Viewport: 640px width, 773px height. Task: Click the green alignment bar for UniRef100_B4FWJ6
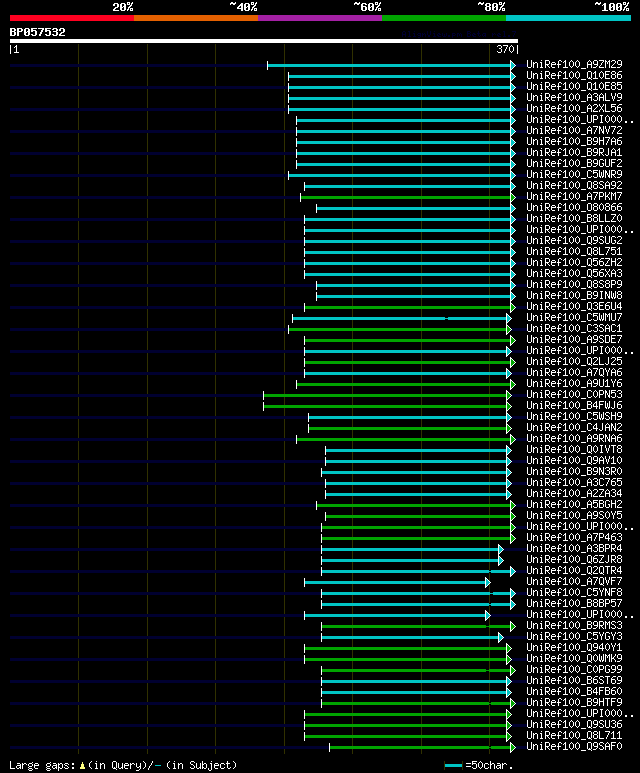point(387,406)
